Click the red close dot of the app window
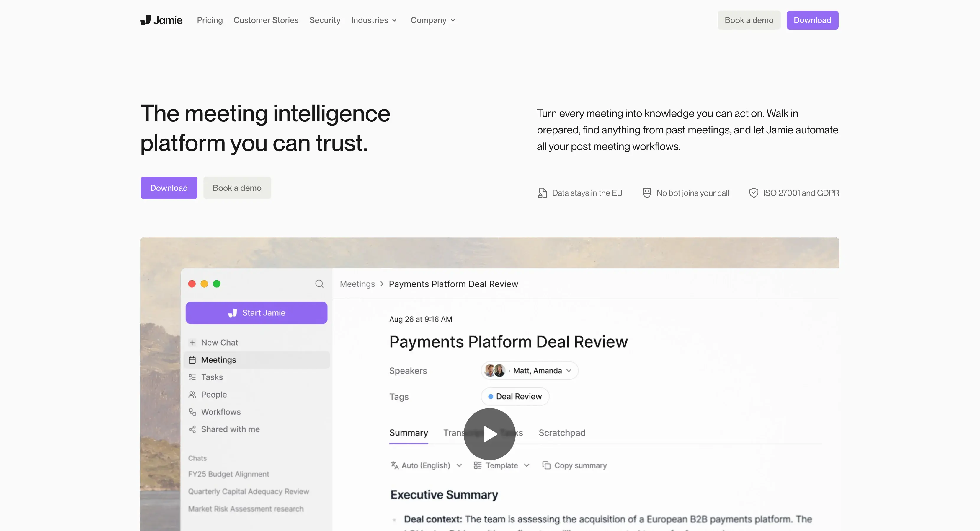 [x=192, y=284]
